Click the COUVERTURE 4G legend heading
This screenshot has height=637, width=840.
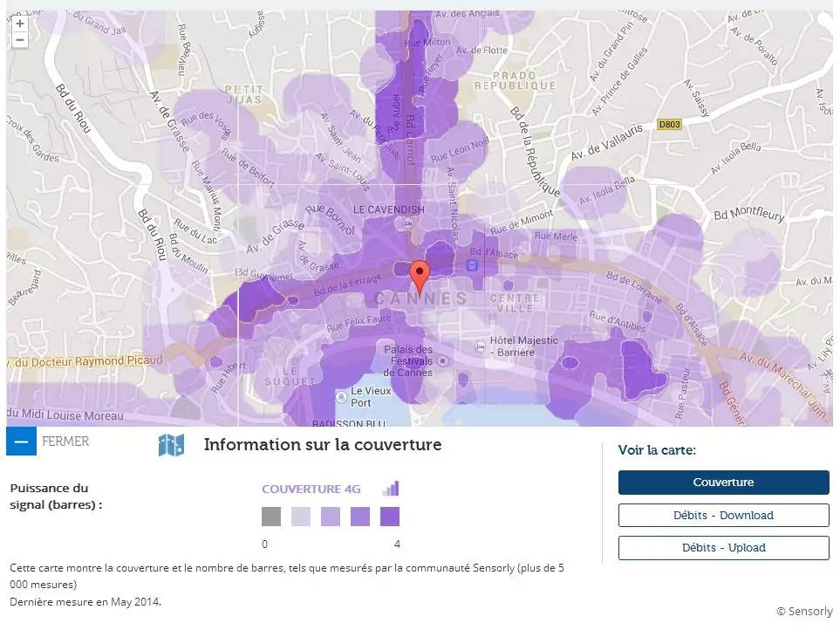(x=311, y=490)
